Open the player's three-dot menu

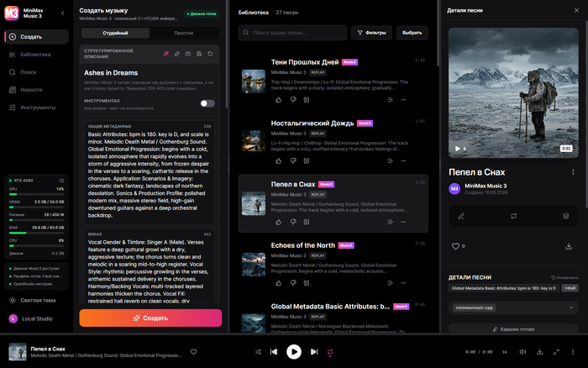[x=573, y=352]
